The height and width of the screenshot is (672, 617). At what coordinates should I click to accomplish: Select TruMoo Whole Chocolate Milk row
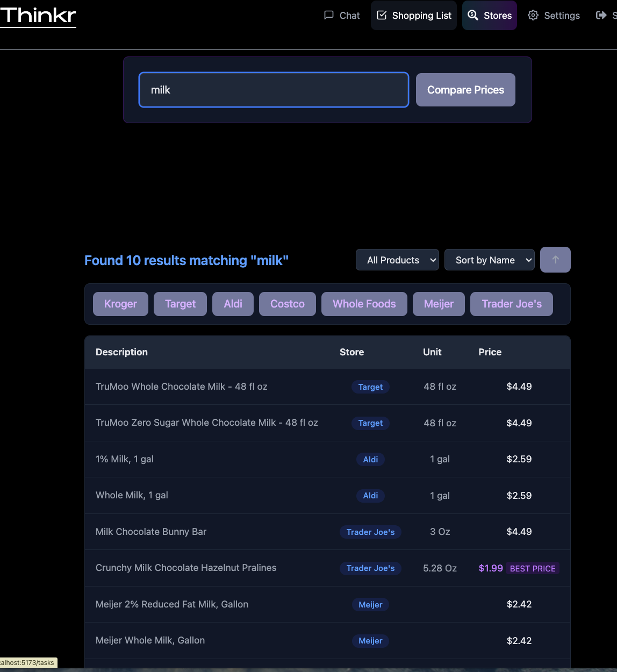coord(327,387)
